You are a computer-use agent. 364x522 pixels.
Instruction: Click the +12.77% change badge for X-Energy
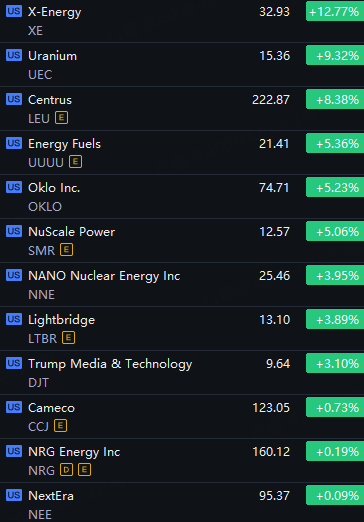pyautogui.click(x=335, y=12)
